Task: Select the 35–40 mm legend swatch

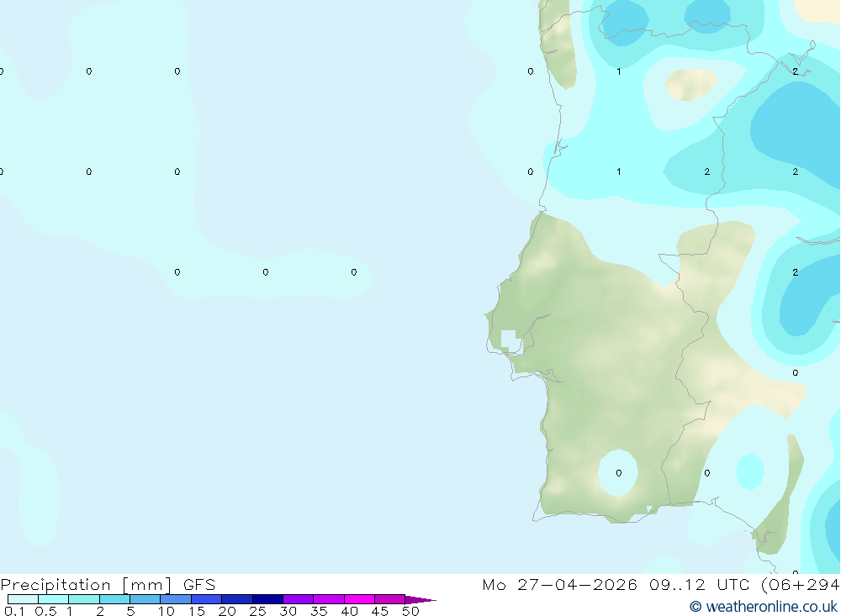Action: [329, 599]
